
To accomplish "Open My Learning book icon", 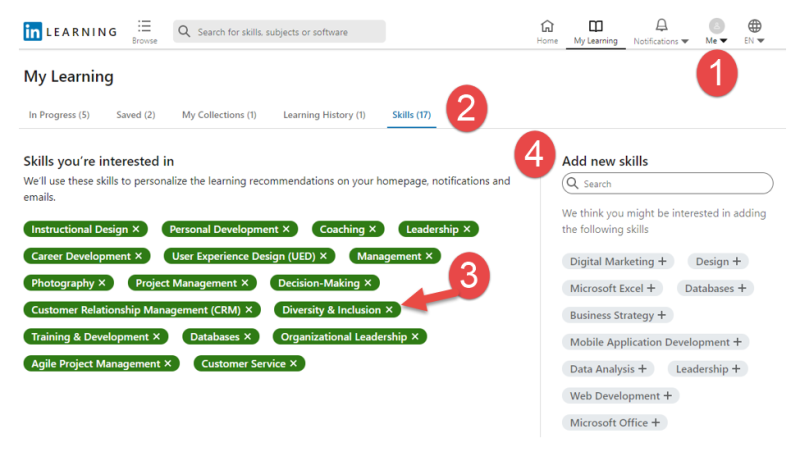I will pos(595,25).
